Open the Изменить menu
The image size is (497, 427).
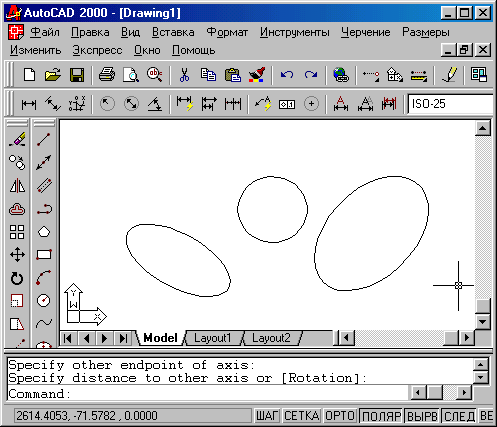point(35,50)
